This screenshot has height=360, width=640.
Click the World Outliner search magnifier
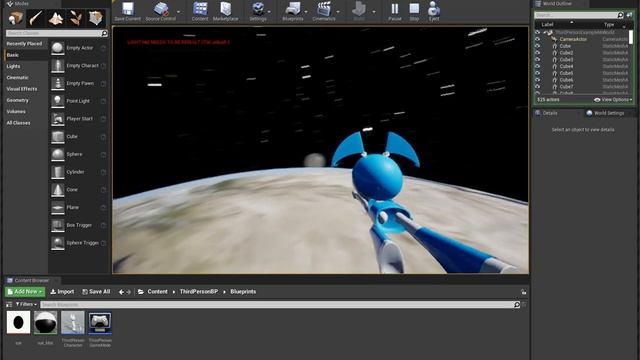point(620,15)
